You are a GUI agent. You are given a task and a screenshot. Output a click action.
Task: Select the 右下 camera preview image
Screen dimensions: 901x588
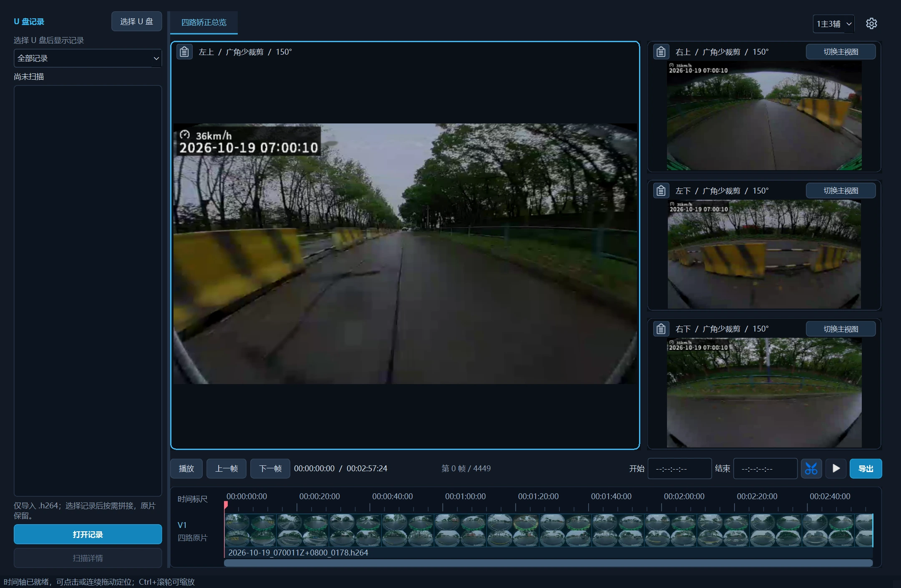click(764, 393)
